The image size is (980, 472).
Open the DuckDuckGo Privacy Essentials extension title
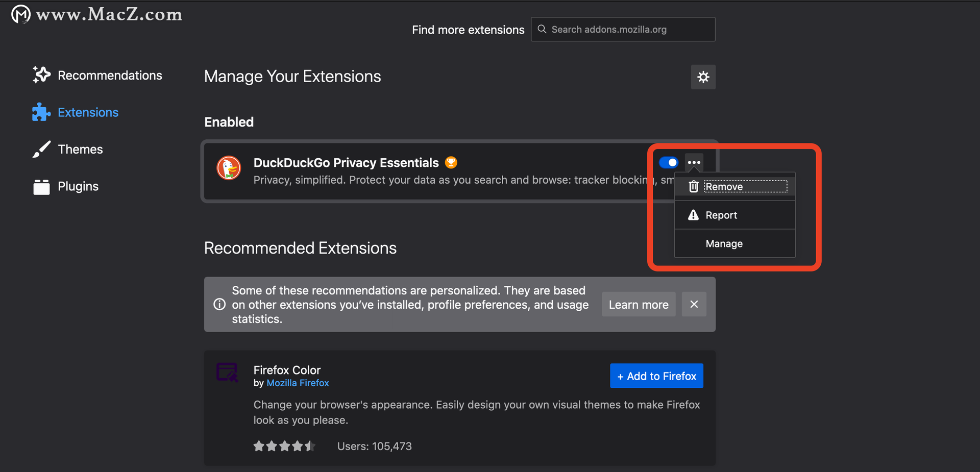[x=346, y=163]
